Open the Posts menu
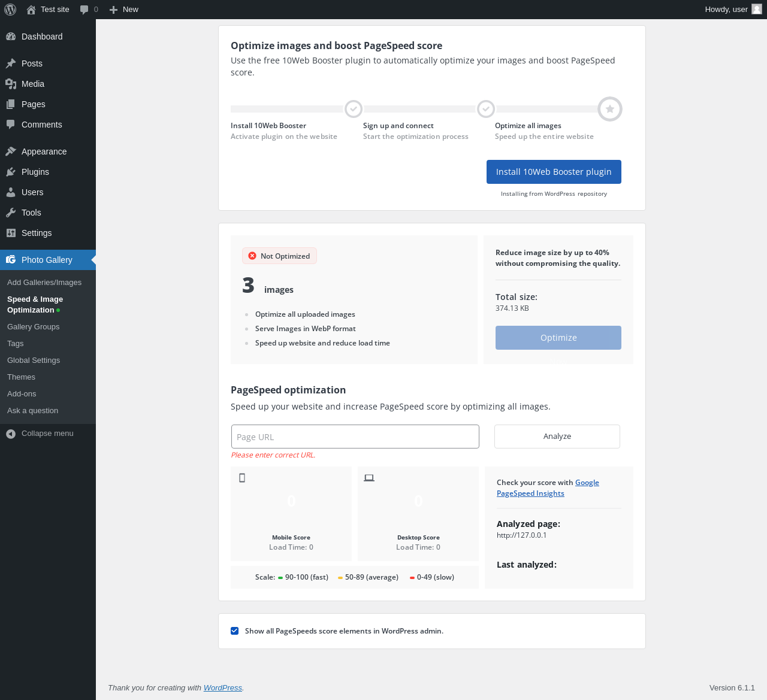This screenshot has height=700, width=767. pyautogui.click(x=48, y=63)
